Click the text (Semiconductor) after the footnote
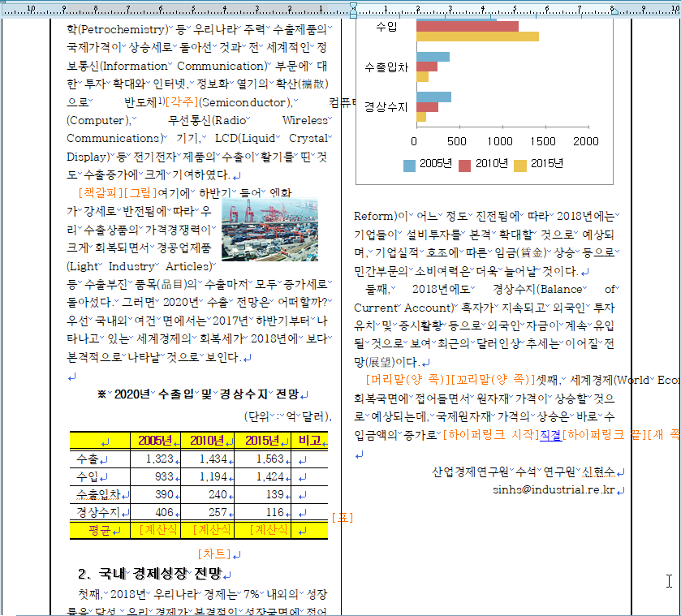Screen dimensions: 681x616 coord(245,102)
